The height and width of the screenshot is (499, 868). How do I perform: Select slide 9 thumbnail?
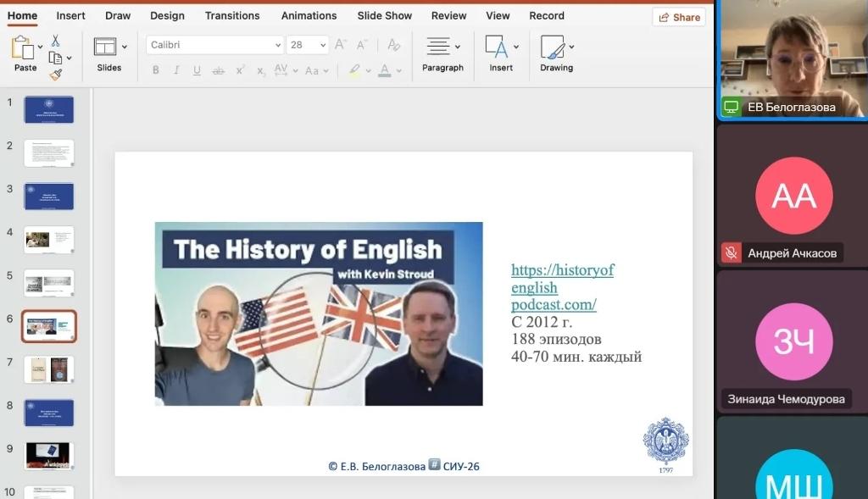48,456
